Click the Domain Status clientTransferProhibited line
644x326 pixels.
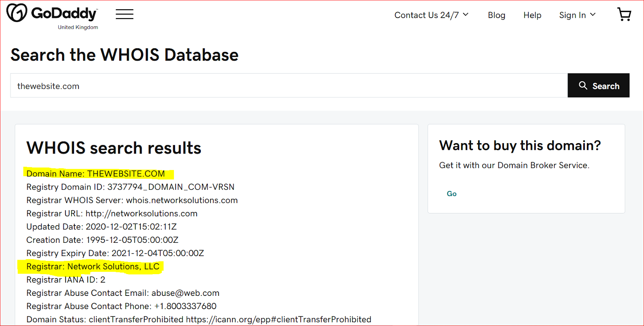tap(199, 320)
